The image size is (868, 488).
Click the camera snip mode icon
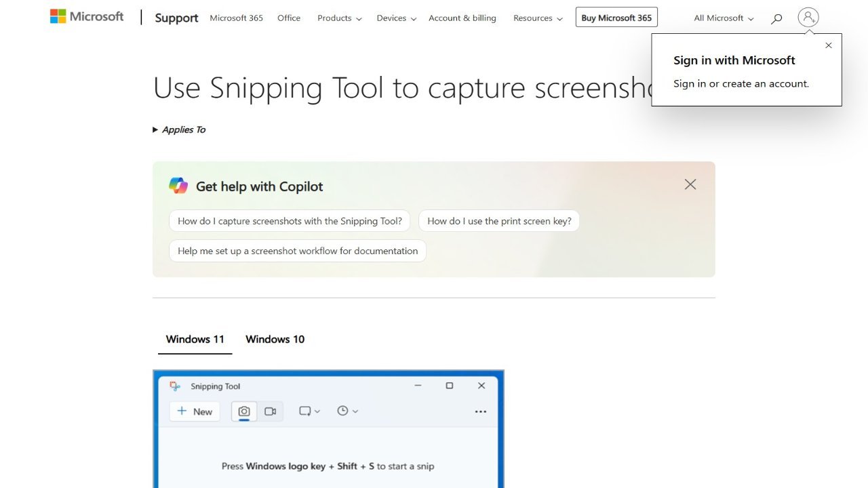click(x=244, y=411)
